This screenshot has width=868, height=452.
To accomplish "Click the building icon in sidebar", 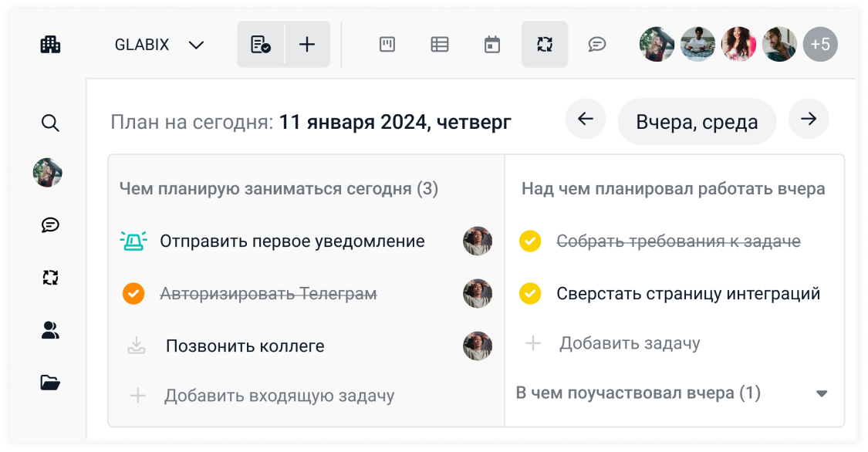I will (x=50, y=45).
